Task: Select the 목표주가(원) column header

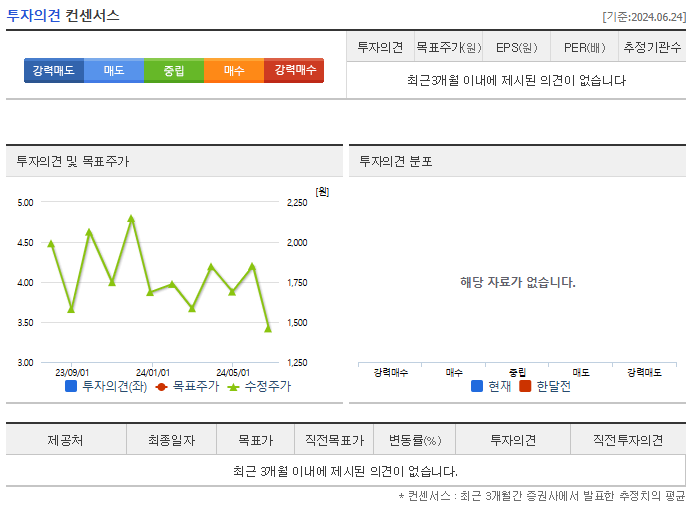Action: 448,47
